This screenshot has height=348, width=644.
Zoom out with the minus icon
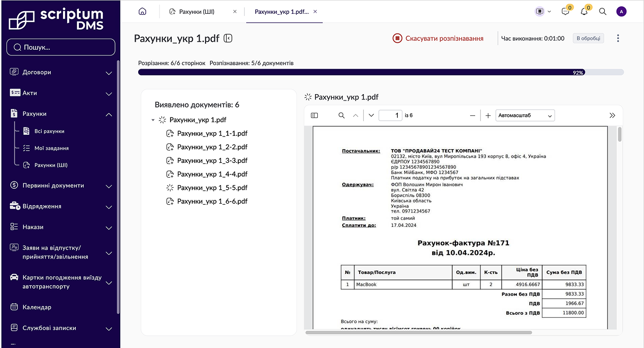click(472, 115)
